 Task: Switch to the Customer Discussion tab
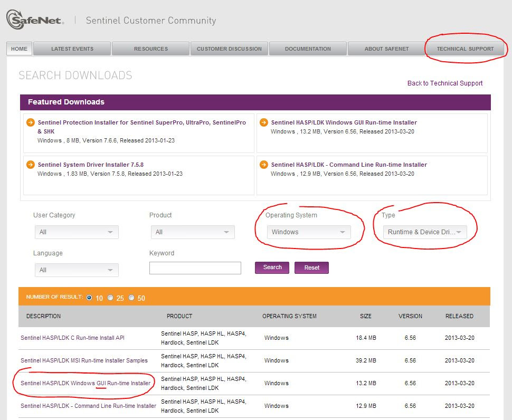point(229,49)
